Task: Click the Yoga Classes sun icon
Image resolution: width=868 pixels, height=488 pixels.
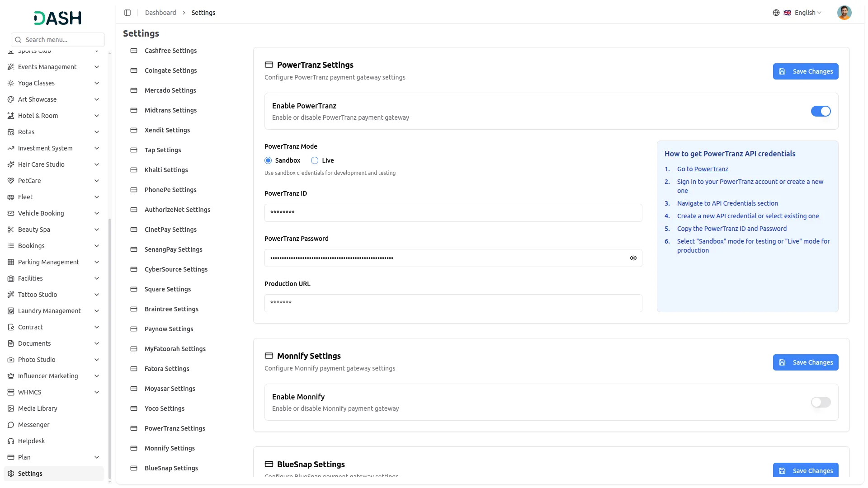Action: [x=11, y=83]
